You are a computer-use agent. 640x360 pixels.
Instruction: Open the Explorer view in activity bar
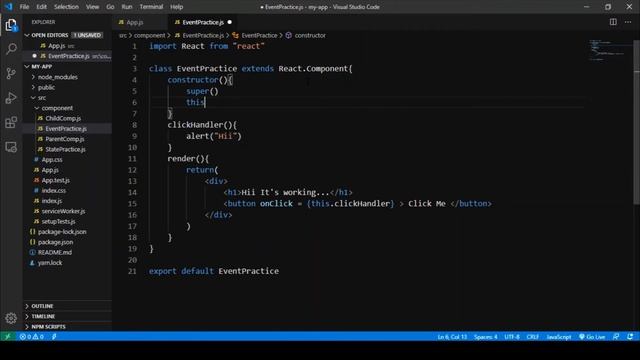[11, 25]
